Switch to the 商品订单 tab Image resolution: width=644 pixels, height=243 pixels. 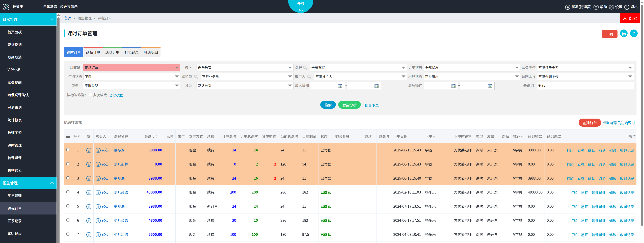click(93, 52)
